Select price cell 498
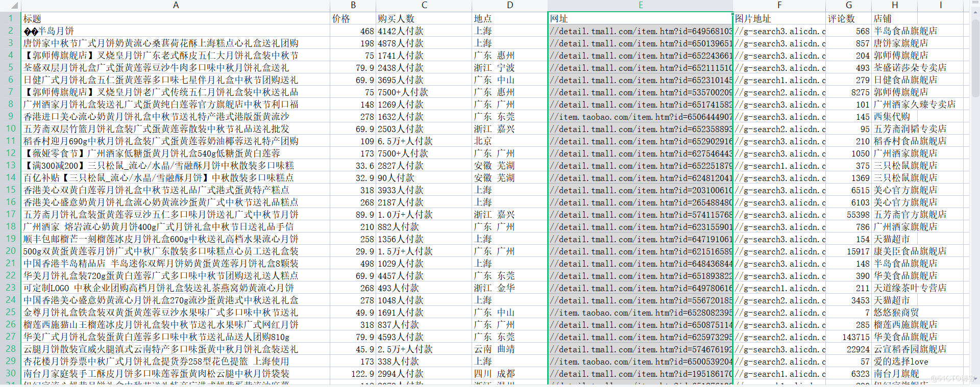 click(x=353, y=263)
